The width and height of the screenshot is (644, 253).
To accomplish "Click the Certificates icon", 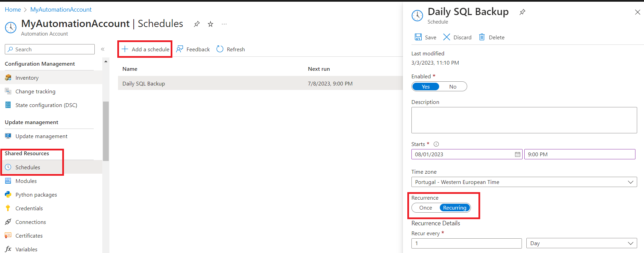I will [x=8, y=236].
